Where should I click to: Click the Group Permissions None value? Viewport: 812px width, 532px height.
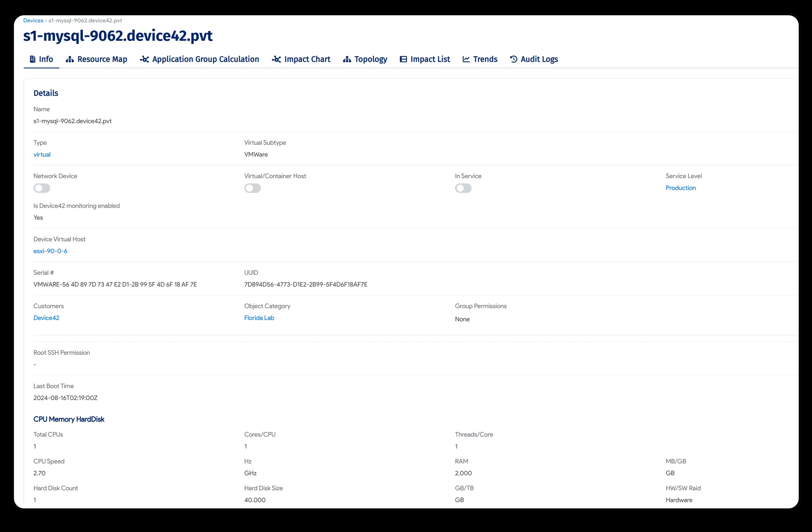pos(462,319)
